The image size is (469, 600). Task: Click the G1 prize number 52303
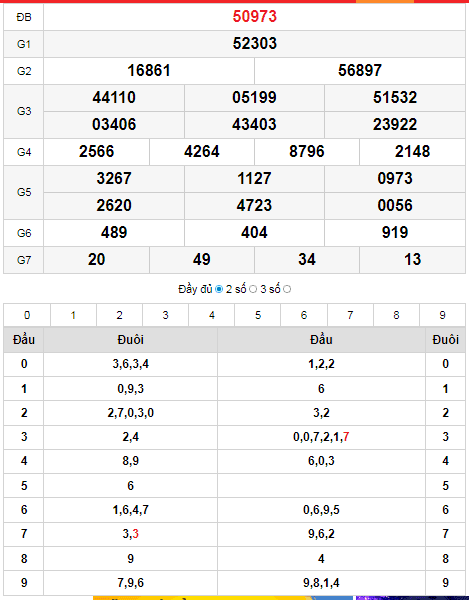point(254,43)
